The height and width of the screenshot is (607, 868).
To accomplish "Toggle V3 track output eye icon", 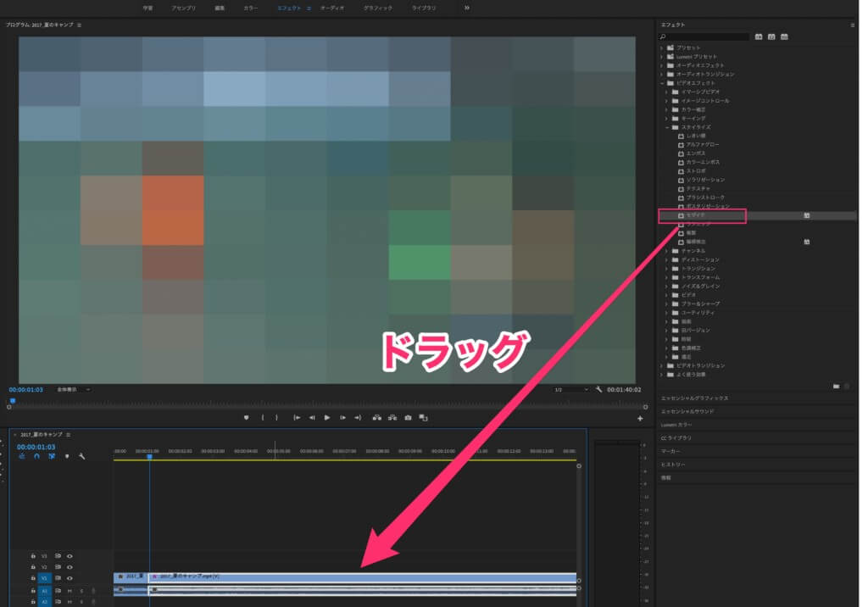I will point(70,556).
